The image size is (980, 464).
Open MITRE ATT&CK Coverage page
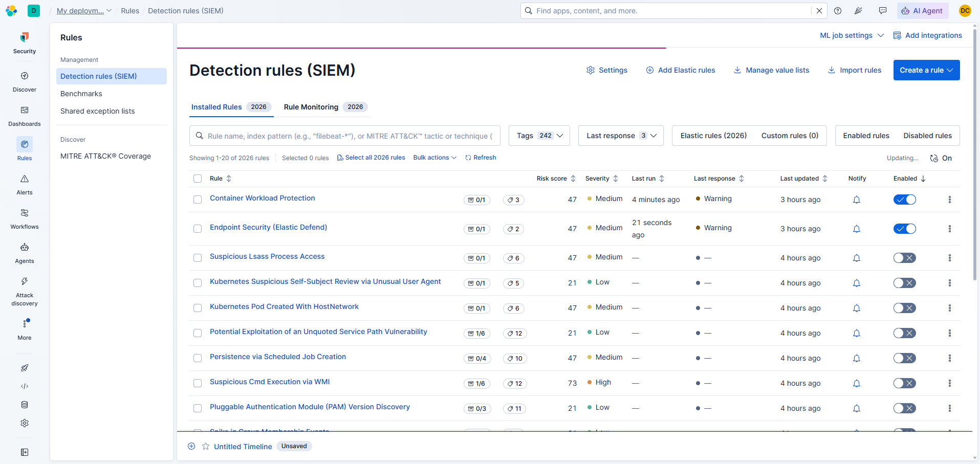(105, 156)
